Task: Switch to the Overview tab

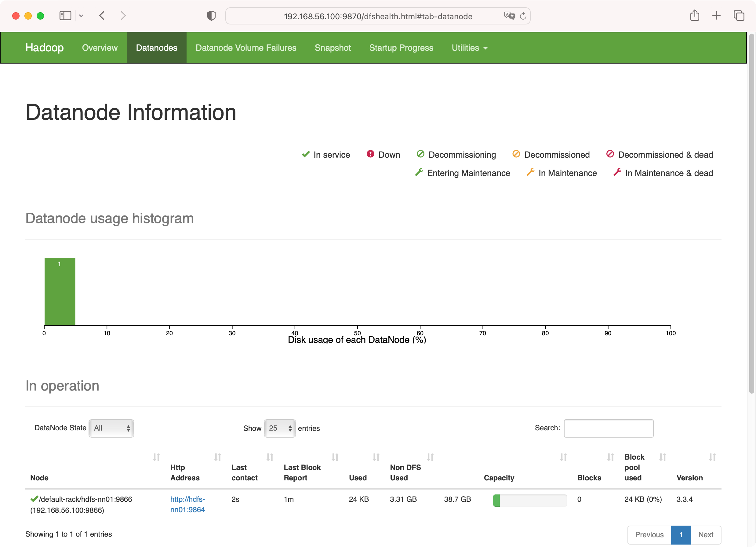Action: pos(100,48)
